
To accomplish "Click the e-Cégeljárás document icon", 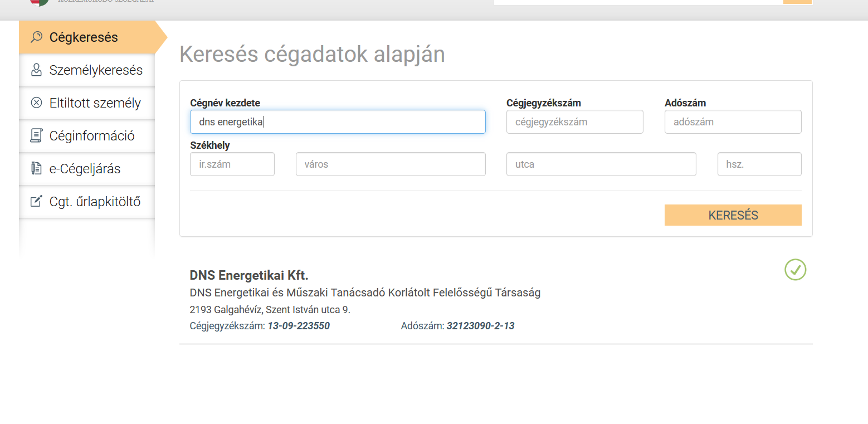I will pos(37,169).
